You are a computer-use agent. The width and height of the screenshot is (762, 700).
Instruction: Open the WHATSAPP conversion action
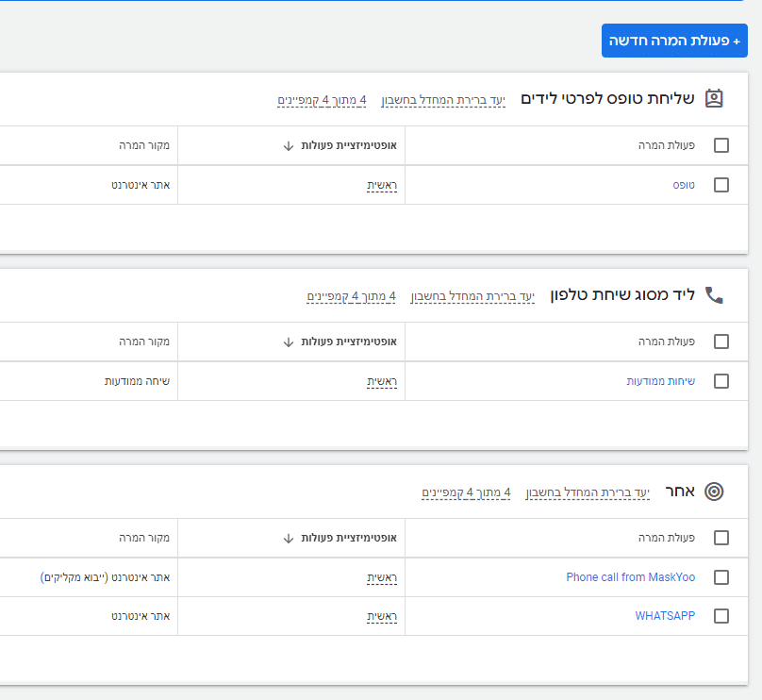(665, 616)
